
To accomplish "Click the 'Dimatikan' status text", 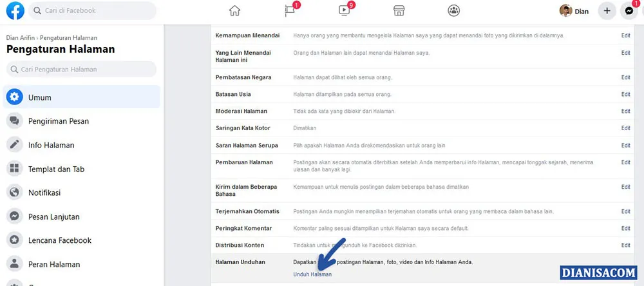I will pyautogui.click(x=305, y=128).
